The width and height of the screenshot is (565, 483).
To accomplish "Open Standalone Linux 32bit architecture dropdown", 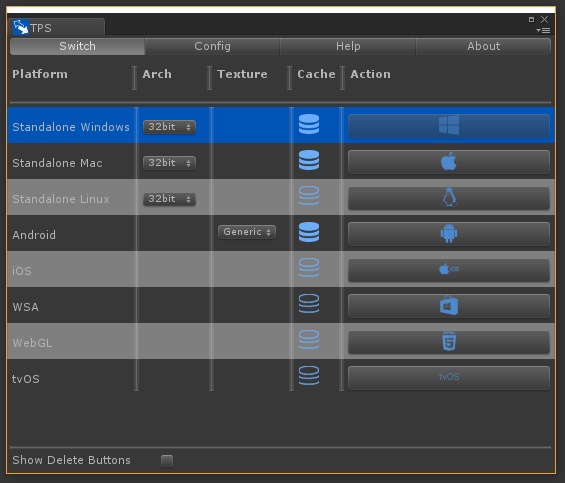I will [x=169, y=199].
